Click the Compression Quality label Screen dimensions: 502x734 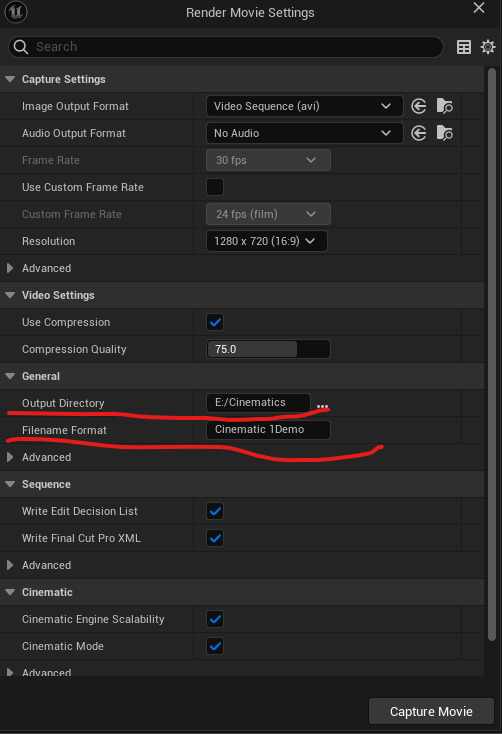click(74, 350)
